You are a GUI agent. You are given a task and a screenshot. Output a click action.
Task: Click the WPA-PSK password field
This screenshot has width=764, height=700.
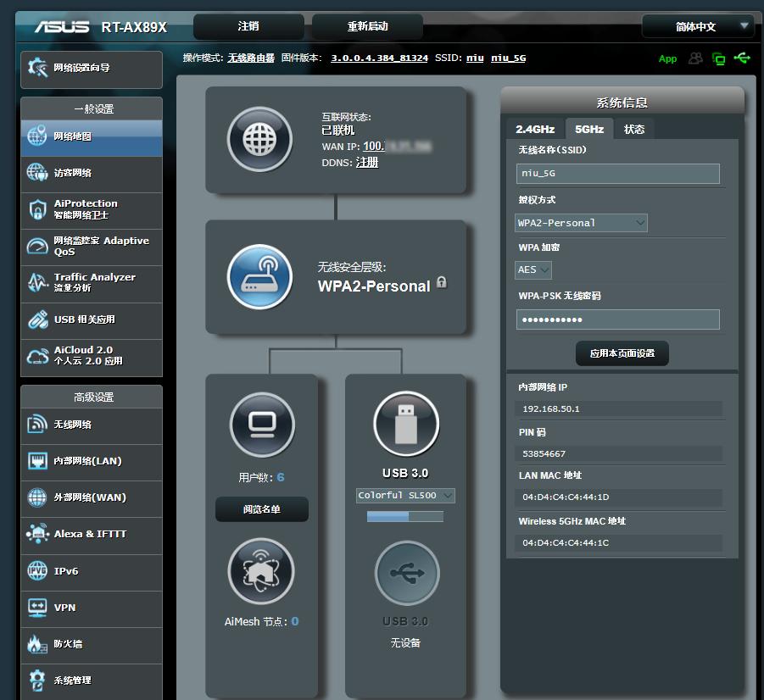[x=617, y=319]
